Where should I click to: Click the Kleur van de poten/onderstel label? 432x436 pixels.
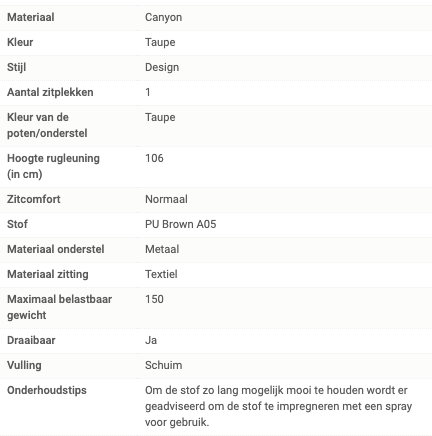pos(47,125)
